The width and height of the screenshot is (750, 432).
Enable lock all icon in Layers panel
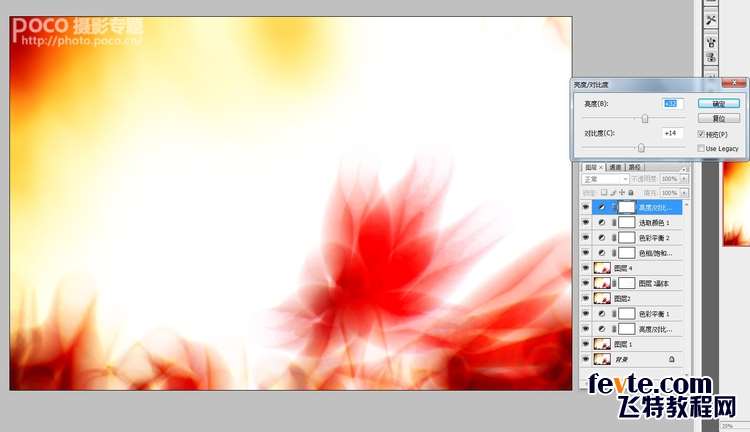(x=631, y=192)
